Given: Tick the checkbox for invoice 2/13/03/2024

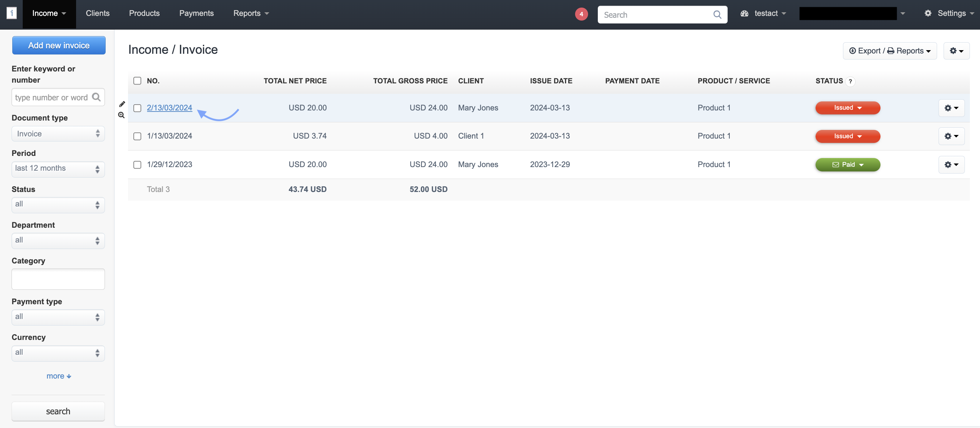Looking at the screenshot, I should 137,108.
